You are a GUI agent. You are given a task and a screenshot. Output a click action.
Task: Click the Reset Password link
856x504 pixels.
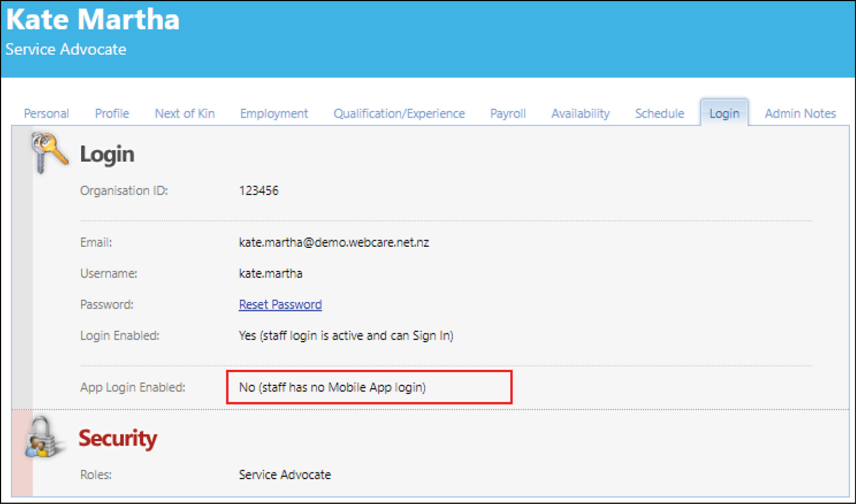[x=280, y=304]
